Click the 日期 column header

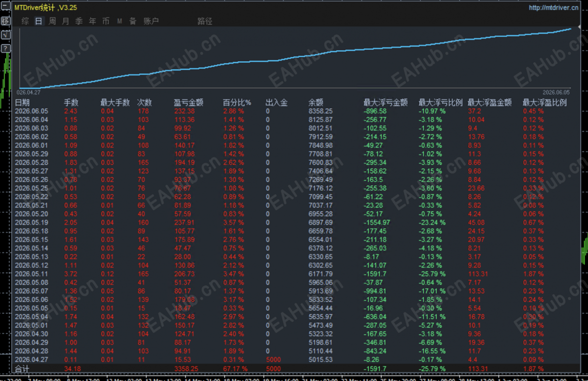[22, 102]
